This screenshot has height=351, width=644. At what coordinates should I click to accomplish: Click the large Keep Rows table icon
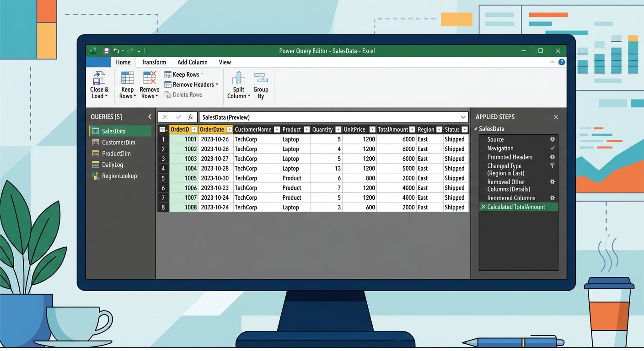(x=127, y=78)
